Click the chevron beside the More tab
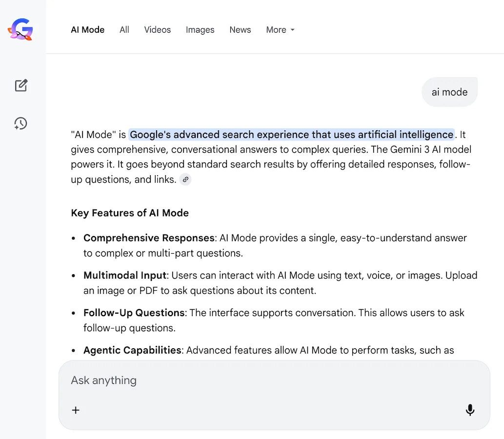 point(293,30)
